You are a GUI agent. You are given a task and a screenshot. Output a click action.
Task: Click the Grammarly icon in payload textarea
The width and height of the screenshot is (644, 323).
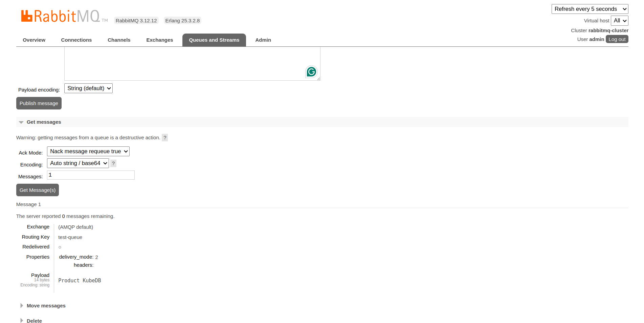pyautogui.click(x=311, y=72)
